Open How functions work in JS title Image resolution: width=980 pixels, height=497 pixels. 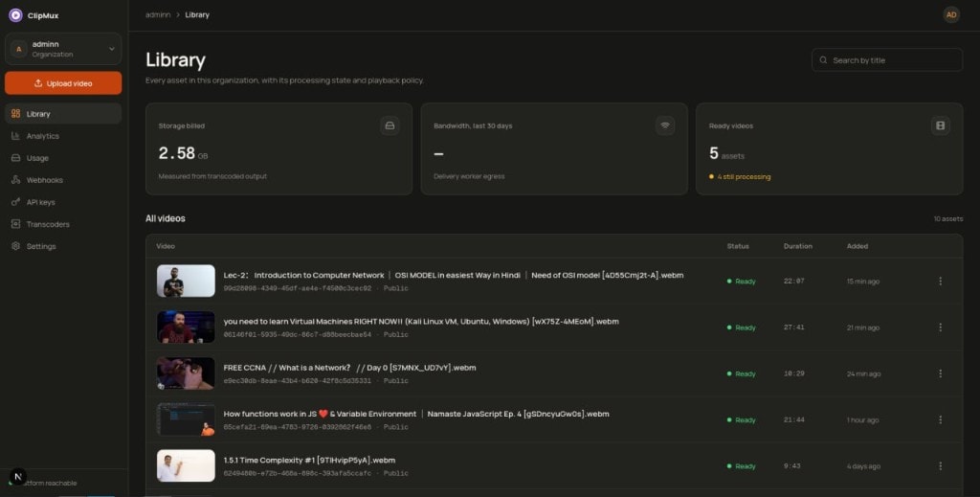point(416,414)
